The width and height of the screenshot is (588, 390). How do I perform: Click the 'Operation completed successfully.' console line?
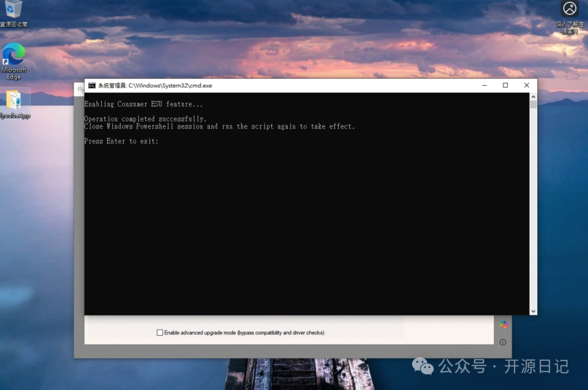coord(145,119)
